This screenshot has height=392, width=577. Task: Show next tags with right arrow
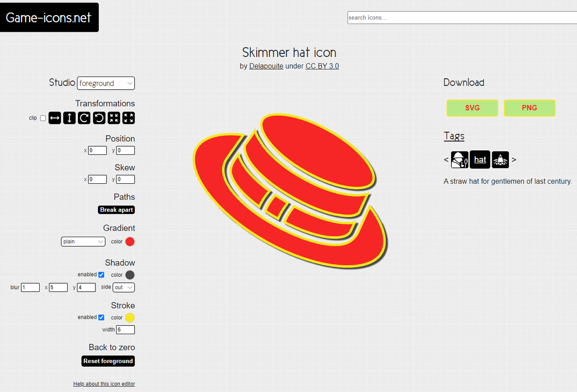pyautogui.click(x=514, y=160)
